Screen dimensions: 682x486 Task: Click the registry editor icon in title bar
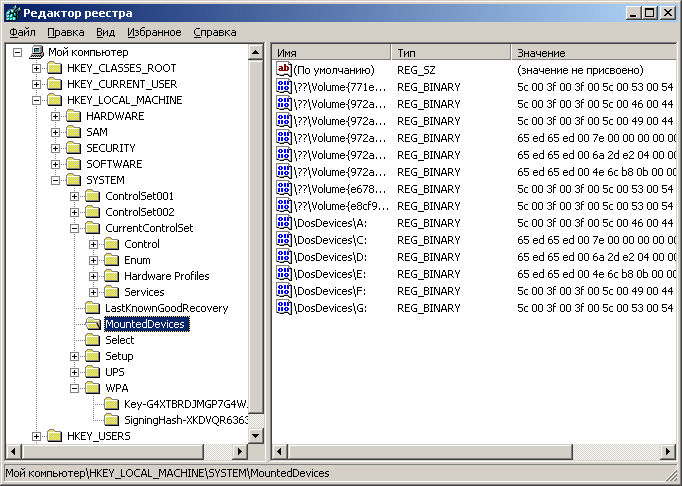(13, 13)
